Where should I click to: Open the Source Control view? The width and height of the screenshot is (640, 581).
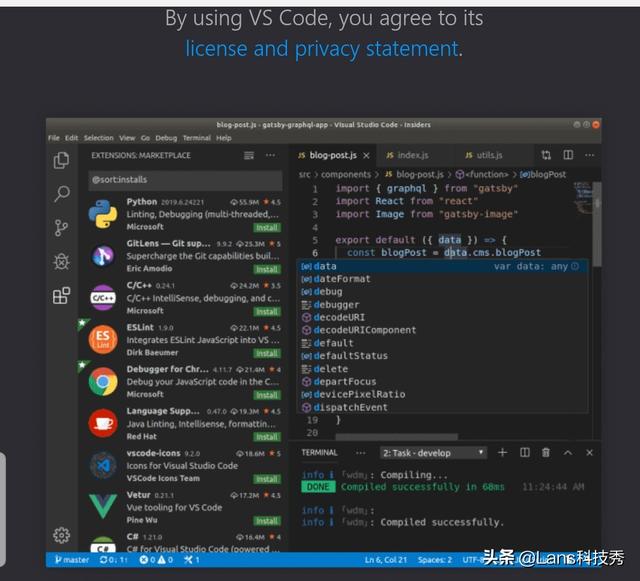pyautogui.click(x=61, y=228)
